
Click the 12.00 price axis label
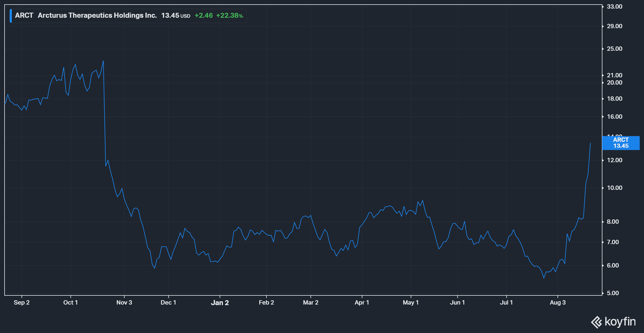pos(614,160)
